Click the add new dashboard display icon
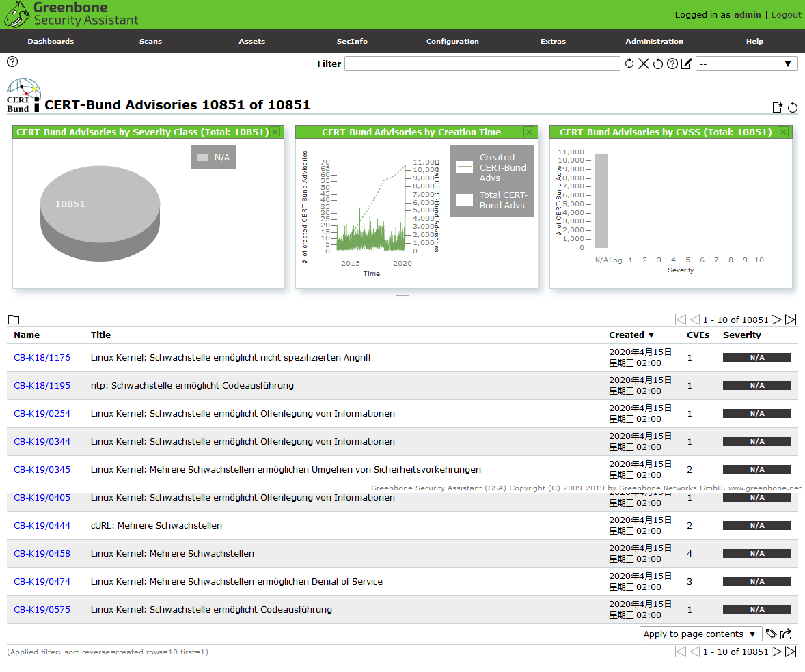805x672 pixels. pos(778,107)
